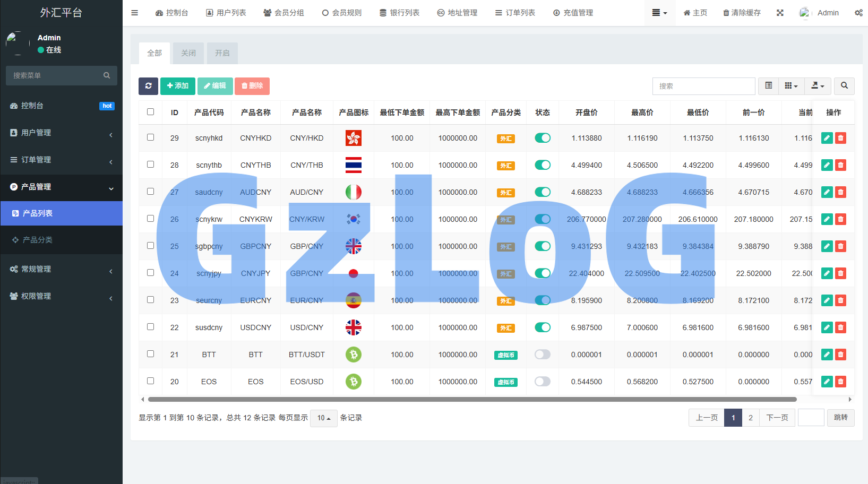Click the page jump input field
Image resolution: width=868 pixels, height=484 pixels.
811,418
